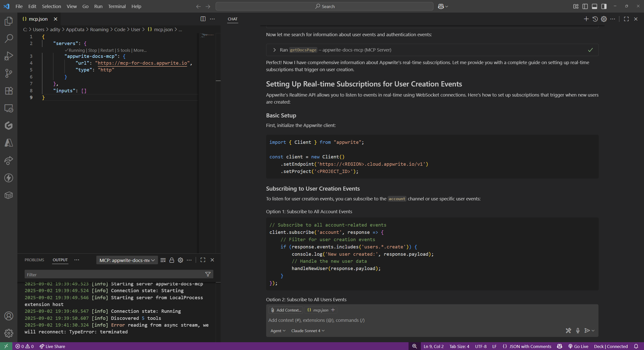This screenshot has width=644, height=350.
Task: Open Extensions view
Action: [x=9, y=91]
